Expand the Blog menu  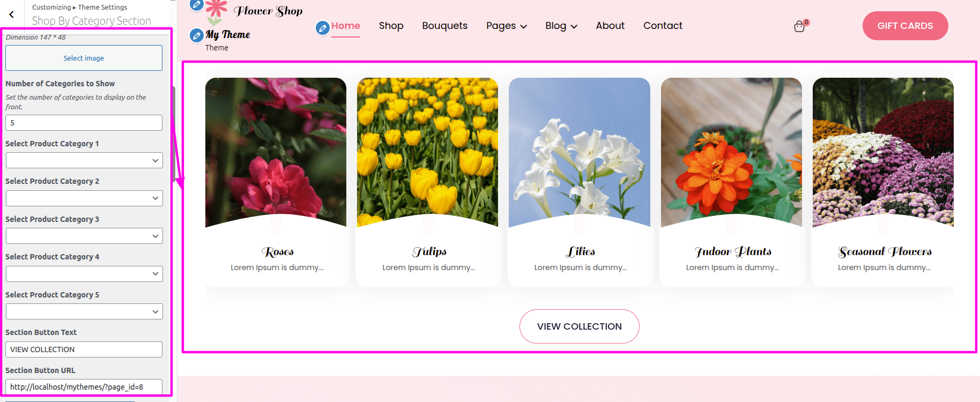click(x=561, y=26)
